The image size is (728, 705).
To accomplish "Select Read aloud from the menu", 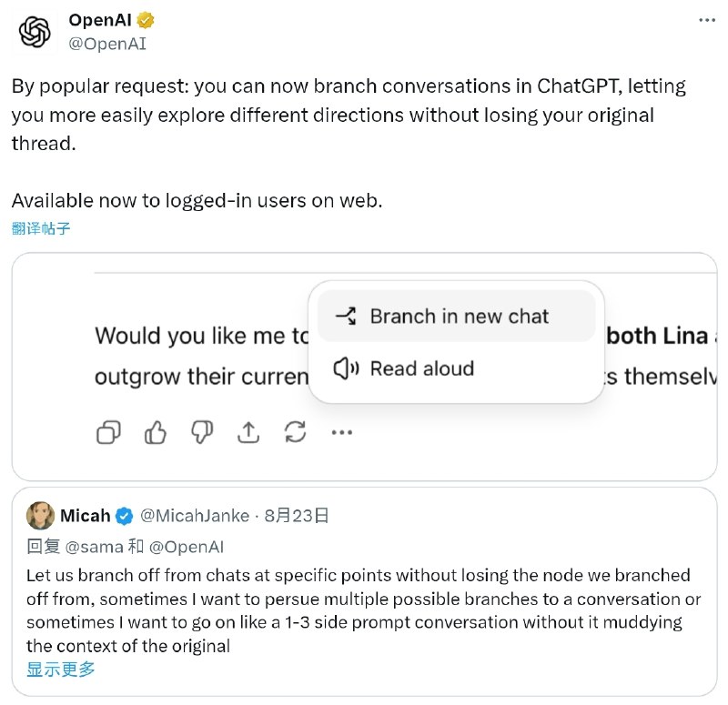I will (x=421, y=368).
